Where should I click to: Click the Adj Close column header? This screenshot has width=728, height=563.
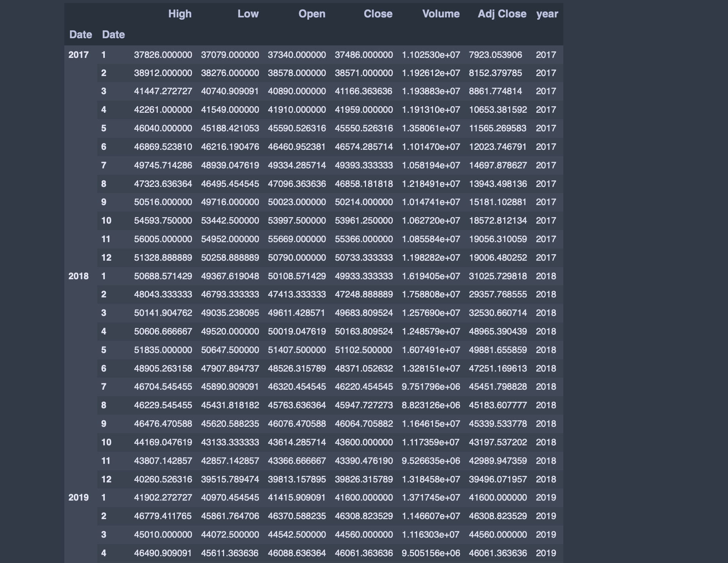[502, 14]
